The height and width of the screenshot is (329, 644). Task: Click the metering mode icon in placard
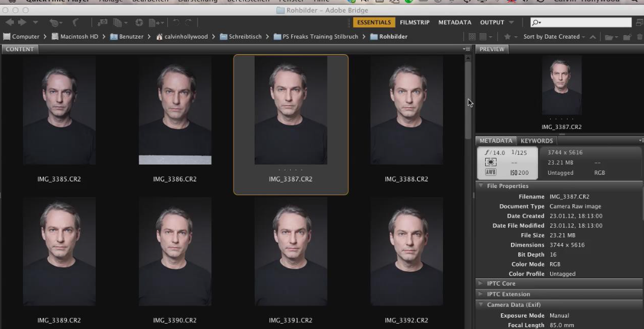pyautogui.click(x=491, y=163)
